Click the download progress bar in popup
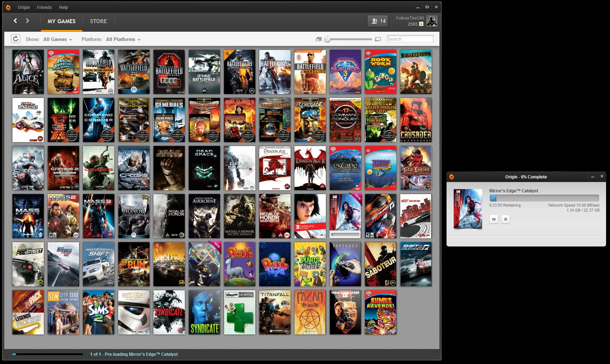The image size is (610, 364). [544, 198]
